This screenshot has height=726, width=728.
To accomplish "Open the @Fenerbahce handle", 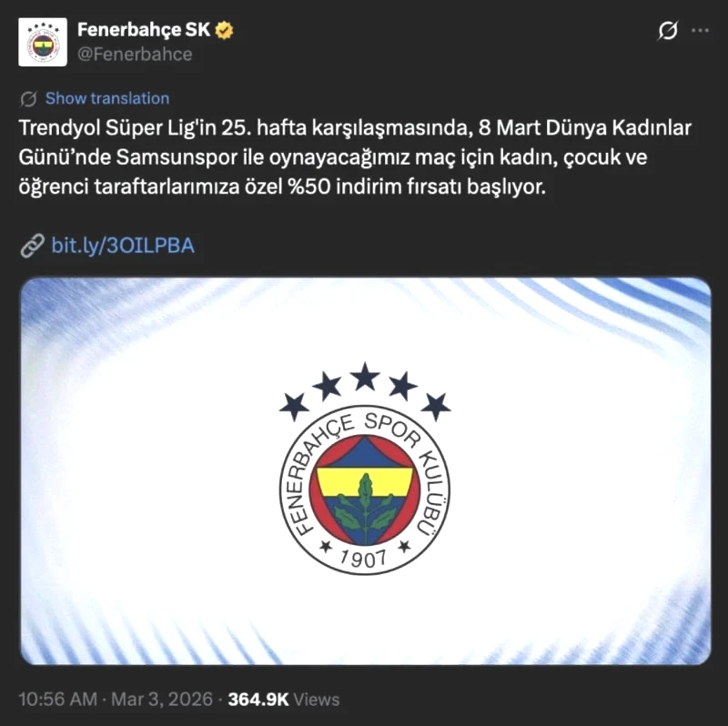I will pyautogui.click(x=135, y=55).
